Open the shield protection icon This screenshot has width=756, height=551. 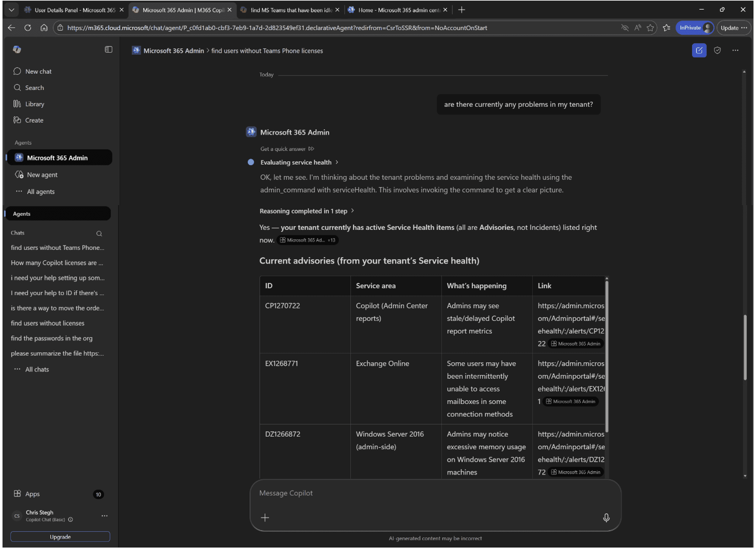[717, 50]
